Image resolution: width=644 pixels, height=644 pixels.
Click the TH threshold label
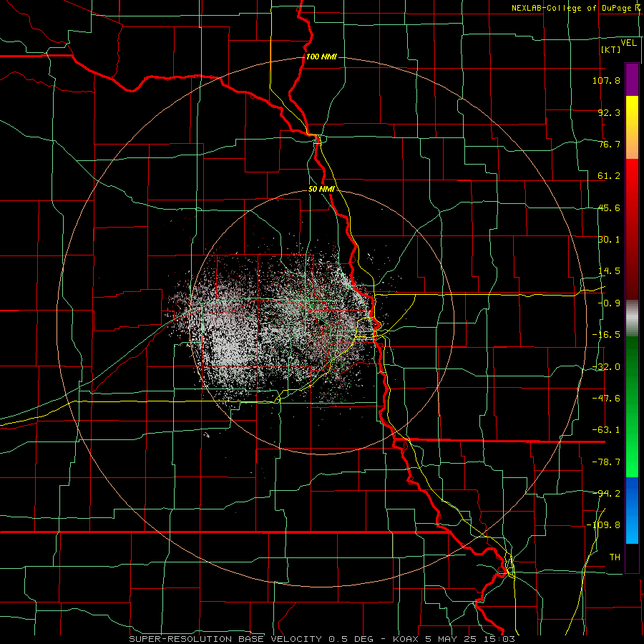[x=615, y=557]
